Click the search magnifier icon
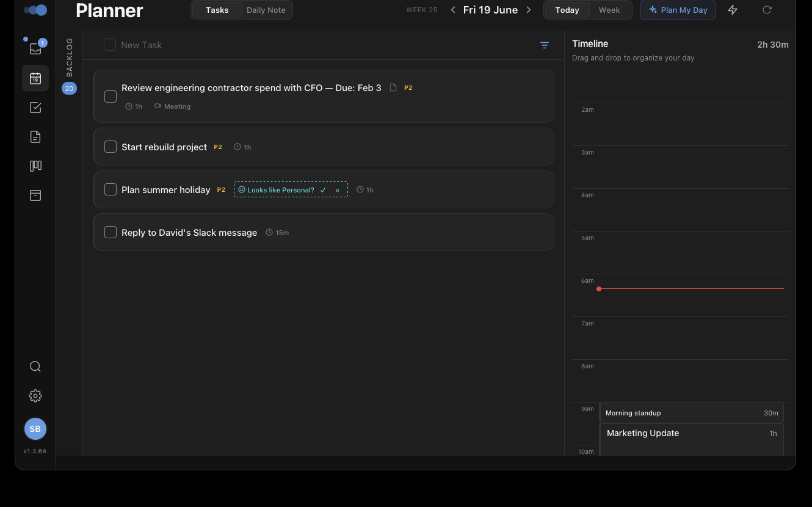Image resolution: width=812 pixels, height=507 pixels. pos(35,367)
